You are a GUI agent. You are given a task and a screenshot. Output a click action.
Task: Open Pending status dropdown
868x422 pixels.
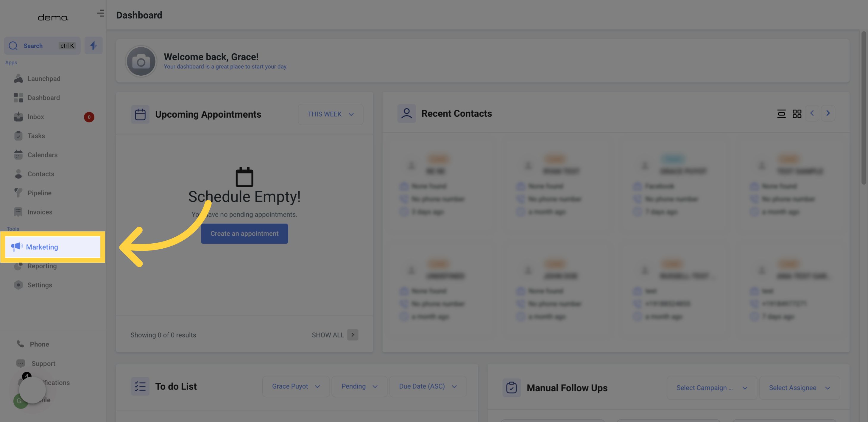(x=359, y=386)
